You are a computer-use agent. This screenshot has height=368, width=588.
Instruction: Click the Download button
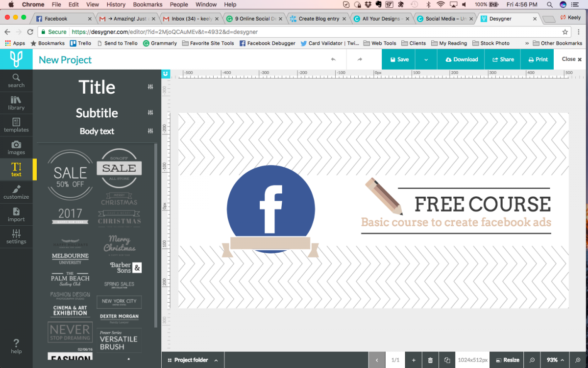tap(461, 59)
